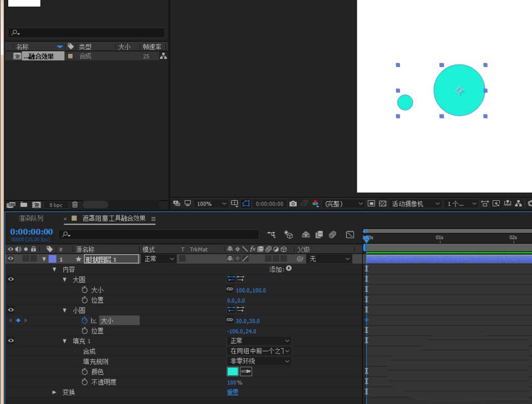Expand the 变换 transform group

coord(54,392)
